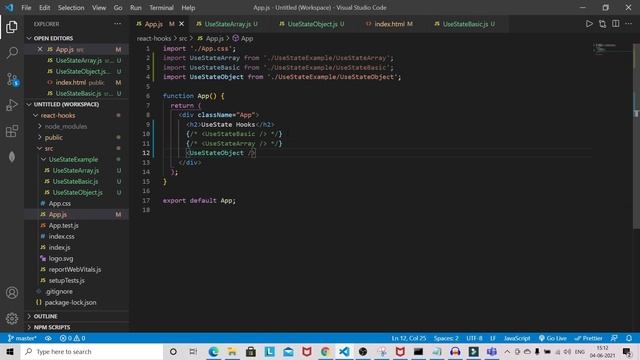Click the Synchronize Changes status bar icon
This screenshot has height=360, width=640.
[48, 338]
